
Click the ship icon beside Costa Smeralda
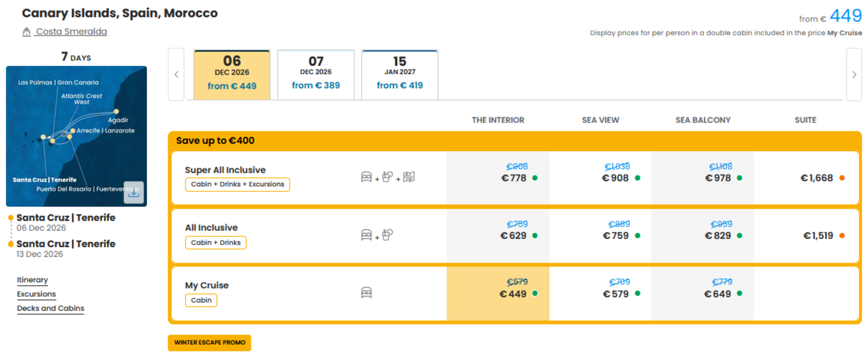[x=27, y=32]
